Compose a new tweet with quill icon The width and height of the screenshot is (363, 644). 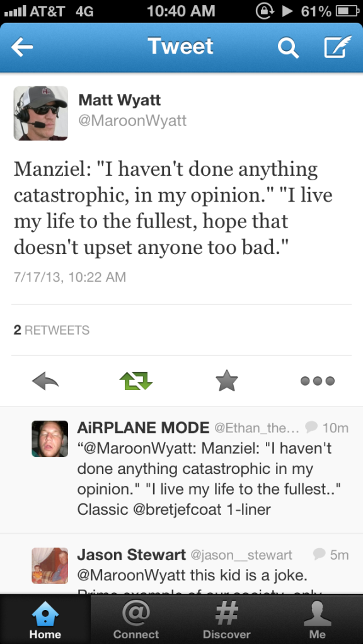click(x=338, y=47)
